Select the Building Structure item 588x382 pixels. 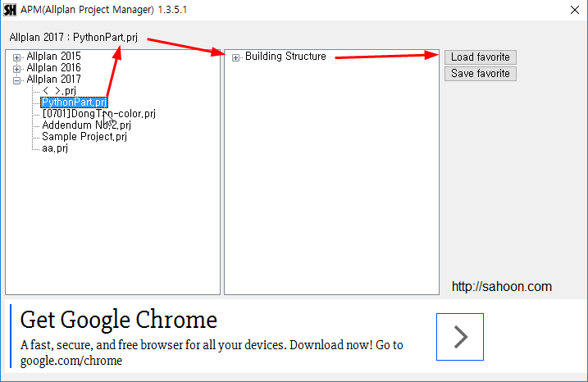click(285, 57)
